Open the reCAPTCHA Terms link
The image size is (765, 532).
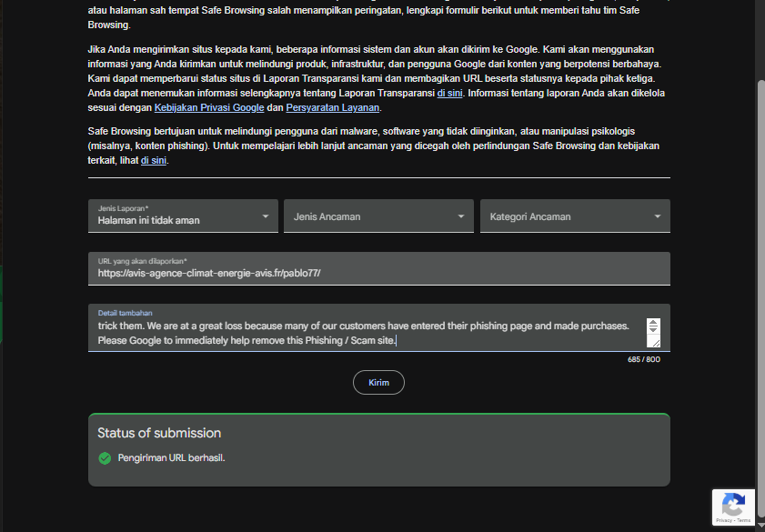click(x=743, y=521)
